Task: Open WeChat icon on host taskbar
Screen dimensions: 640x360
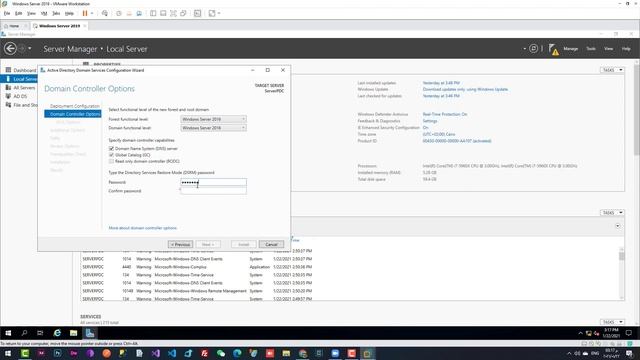Action: click(221, 353)
